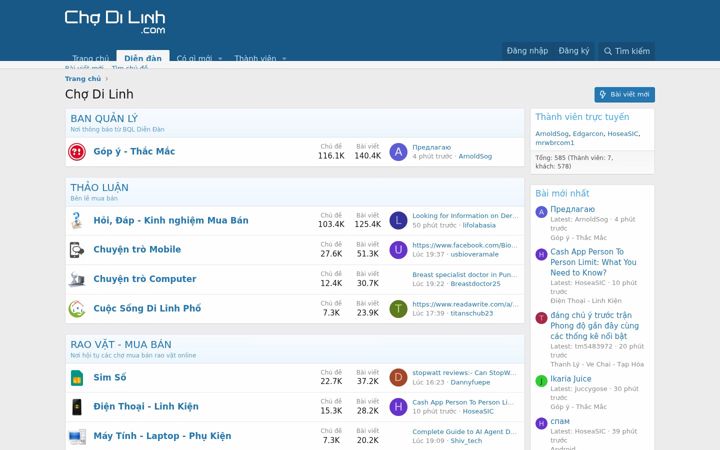Image resolution: width=720 pixels, height=450 pixels.
Task: Expand the Có gì mới dropdown arrow
Action: tap(220, 58)
